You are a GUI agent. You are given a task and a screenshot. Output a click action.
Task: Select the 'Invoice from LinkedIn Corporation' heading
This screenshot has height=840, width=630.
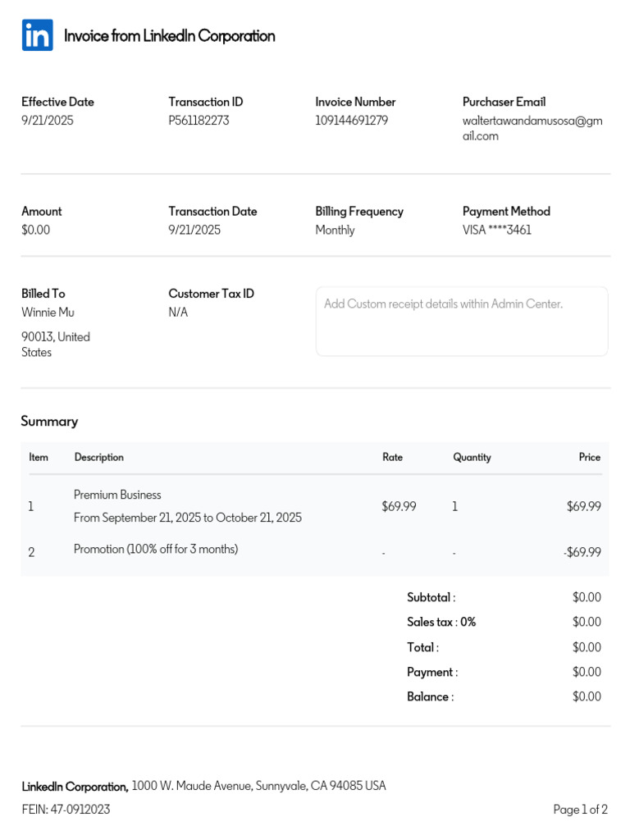pyautogui.click(x=169, y=36)
